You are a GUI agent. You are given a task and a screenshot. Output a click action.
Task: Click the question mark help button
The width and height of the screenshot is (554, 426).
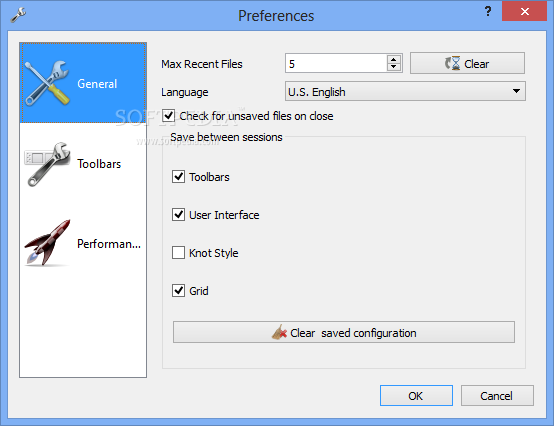point(488,11)
